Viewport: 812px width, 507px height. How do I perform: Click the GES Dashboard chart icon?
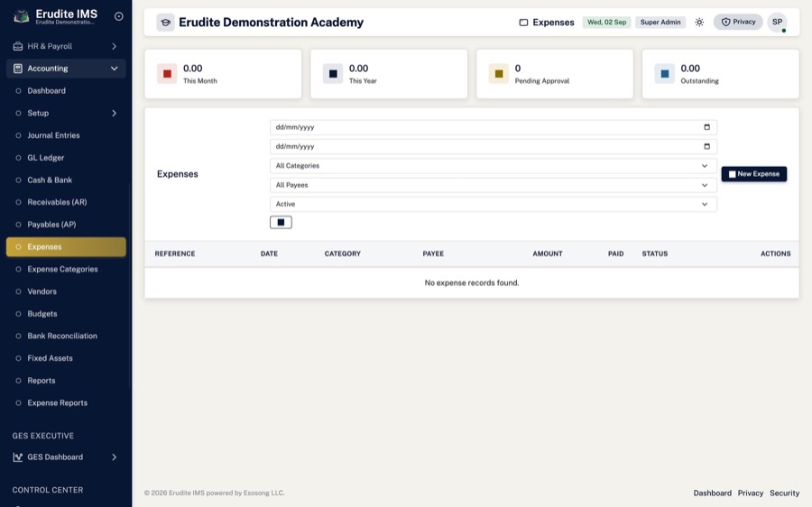tap(18, 457)
